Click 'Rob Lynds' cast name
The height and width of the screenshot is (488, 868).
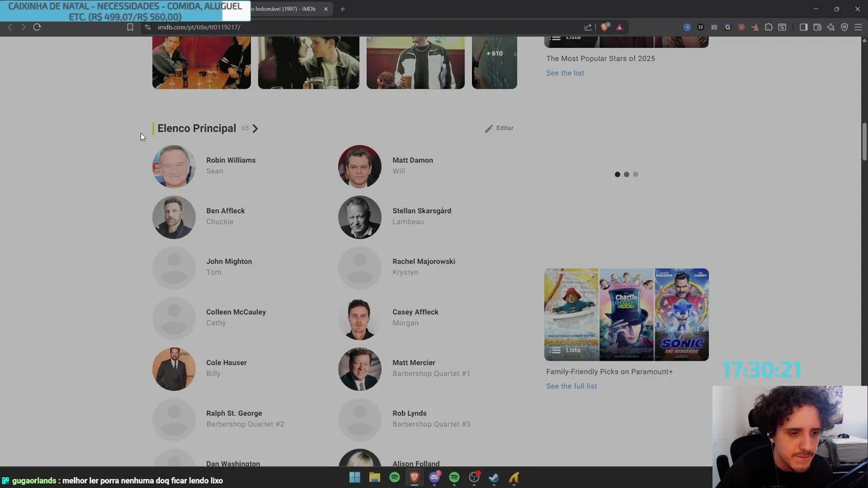410,413
